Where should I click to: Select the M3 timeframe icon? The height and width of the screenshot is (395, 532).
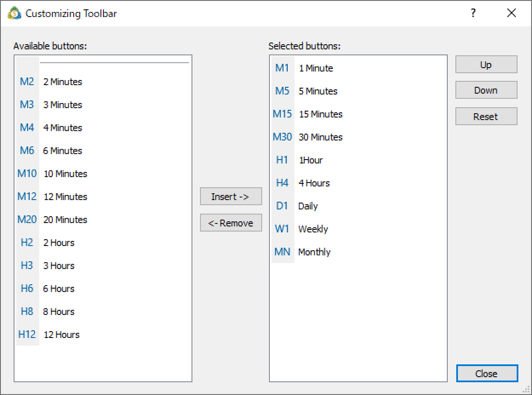(27, 105)
